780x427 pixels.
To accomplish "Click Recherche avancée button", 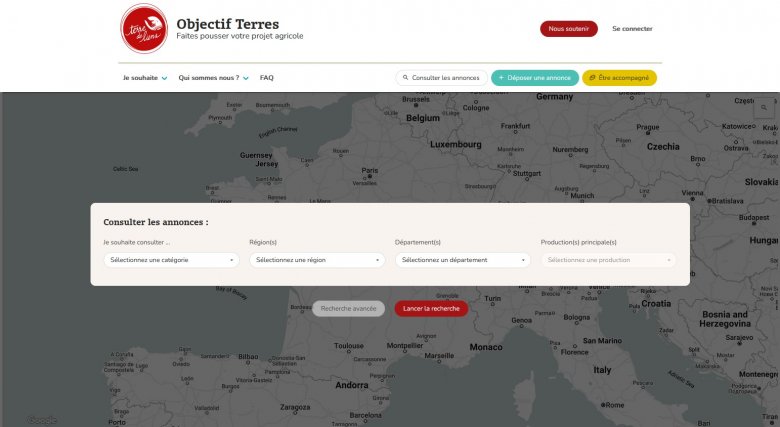I will click(348, 309).
